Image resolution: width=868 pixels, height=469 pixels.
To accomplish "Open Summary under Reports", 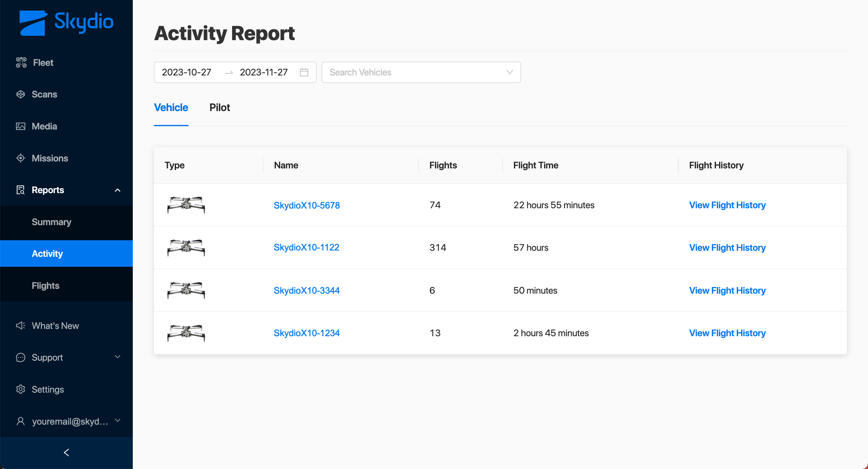I will [x=52, y=222].
